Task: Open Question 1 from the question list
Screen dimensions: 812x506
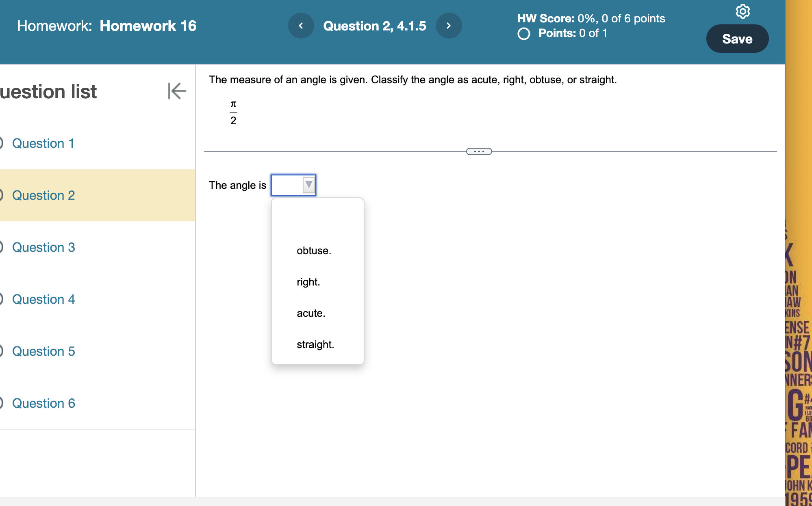Action: tap(43, 143)
